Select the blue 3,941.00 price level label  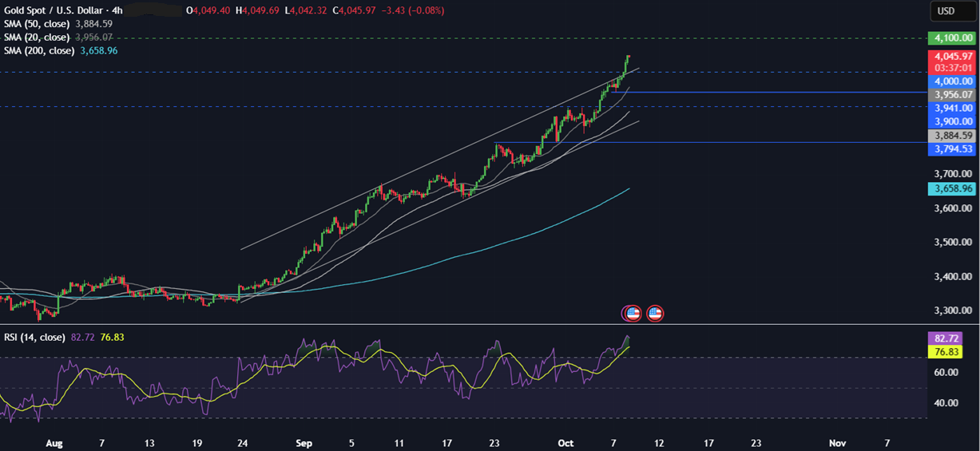coord(950,107)
